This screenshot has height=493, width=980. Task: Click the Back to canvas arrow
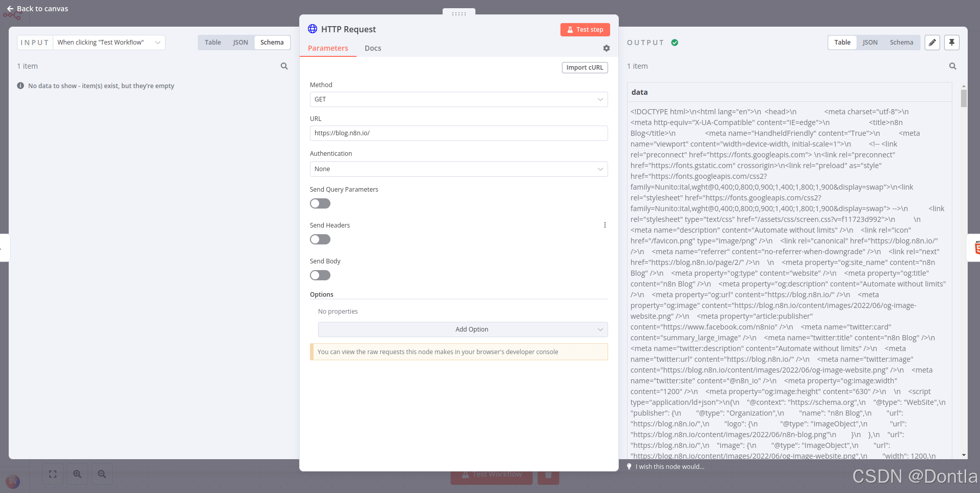tap(10, 9)
